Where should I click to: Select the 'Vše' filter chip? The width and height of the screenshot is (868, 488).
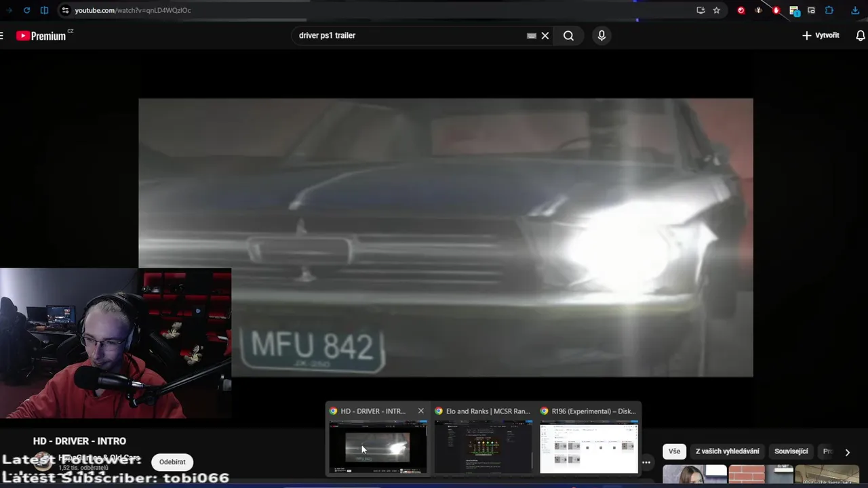click(x=674, y=451)
